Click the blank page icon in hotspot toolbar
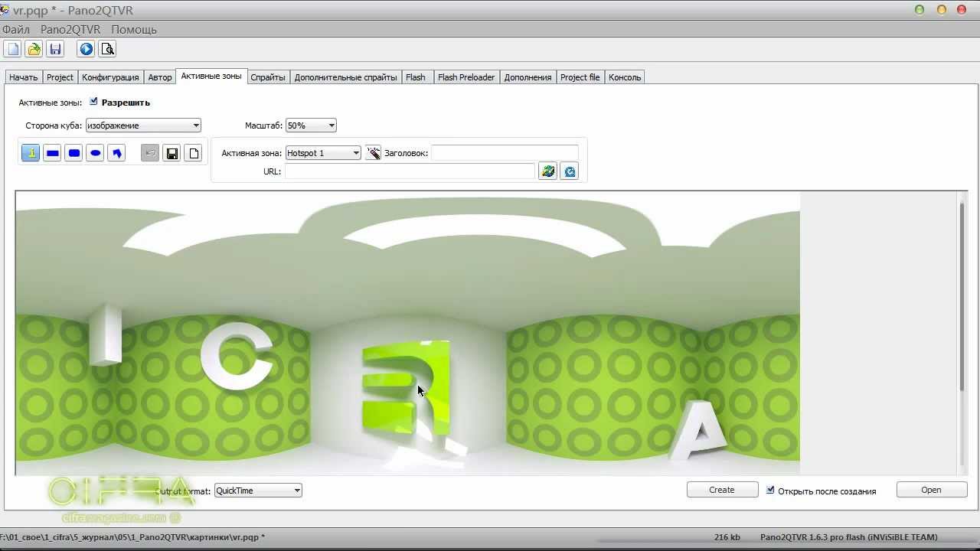This screenshot has height=551, width=980. (x=193, y=153)
